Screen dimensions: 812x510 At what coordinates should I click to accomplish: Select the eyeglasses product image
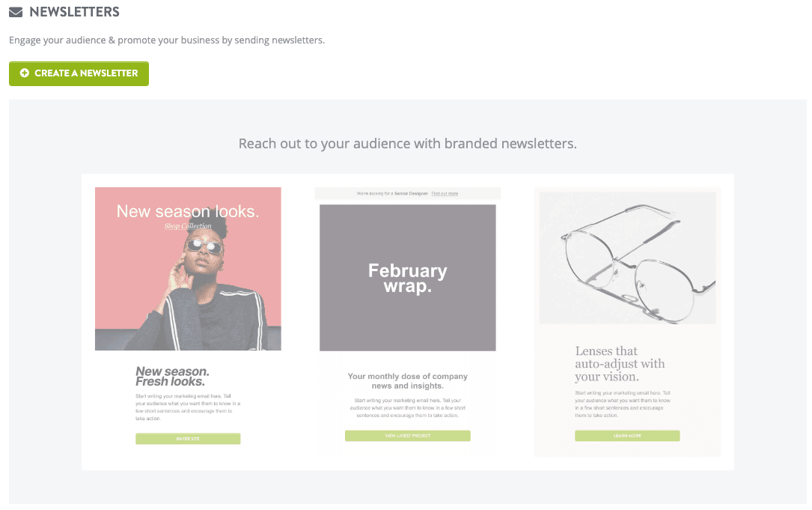(627, 258)
